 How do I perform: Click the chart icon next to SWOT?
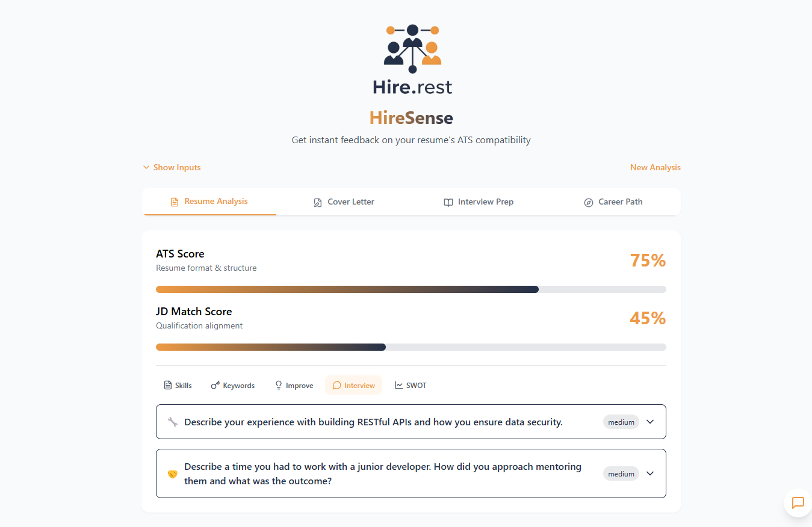[x=398, y=384]
